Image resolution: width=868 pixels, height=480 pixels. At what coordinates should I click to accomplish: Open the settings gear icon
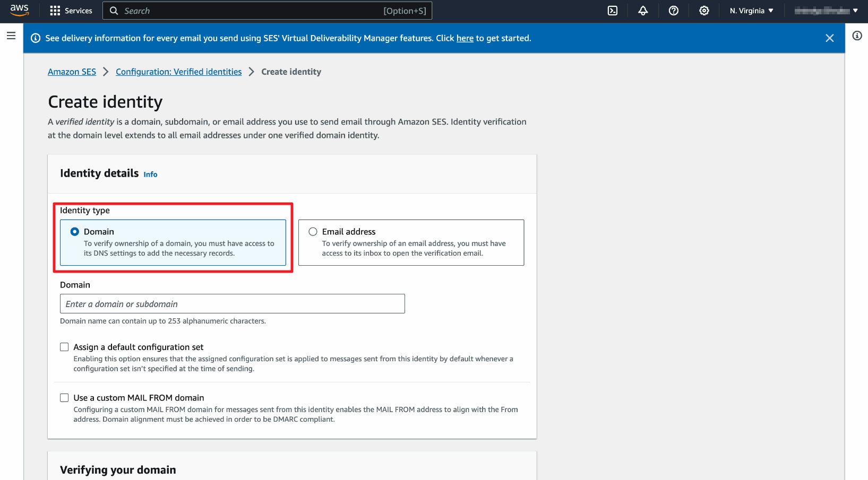tap(704, 11)
